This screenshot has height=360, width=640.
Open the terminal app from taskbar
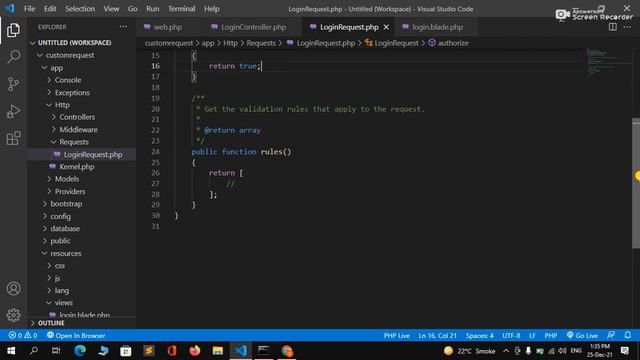tap(263, 351)
